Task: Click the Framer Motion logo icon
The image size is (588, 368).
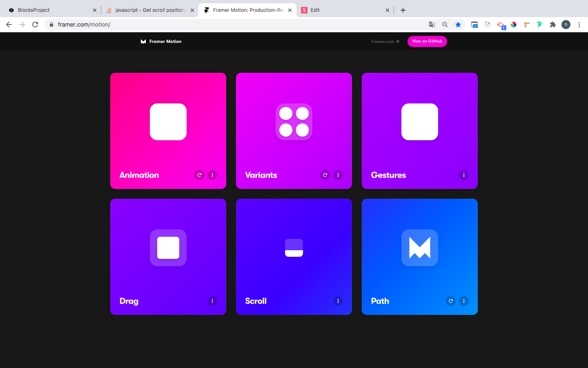Action: pos(143,41)
